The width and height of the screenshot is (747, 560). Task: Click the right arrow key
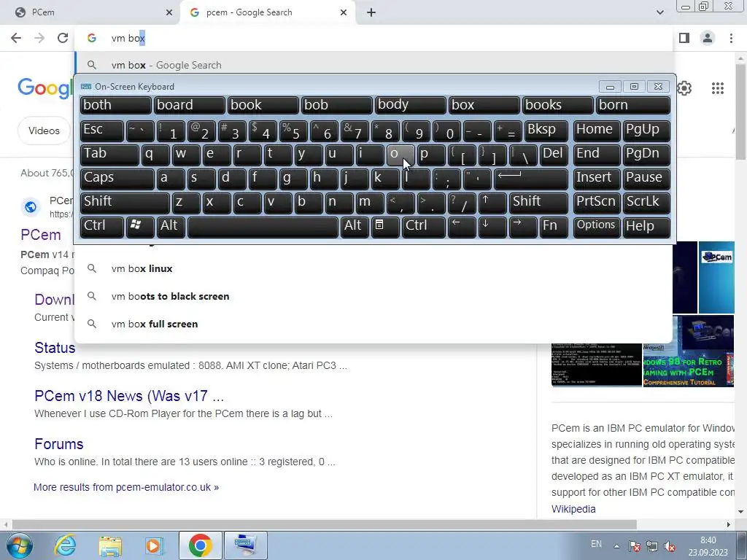click(522, 227)
